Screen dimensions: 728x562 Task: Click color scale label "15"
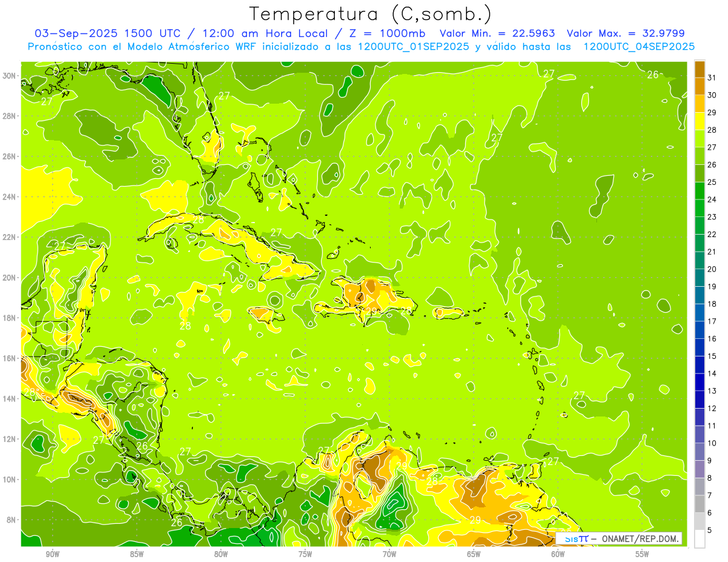tap(712, 356)
